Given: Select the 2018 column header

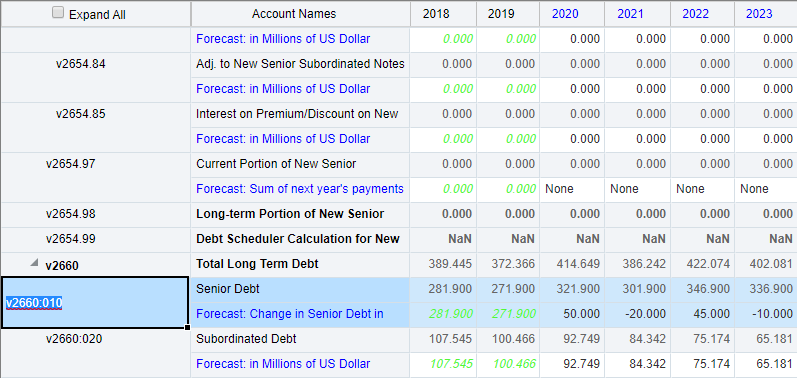Looking at the screenshot, I should (436, 14).
